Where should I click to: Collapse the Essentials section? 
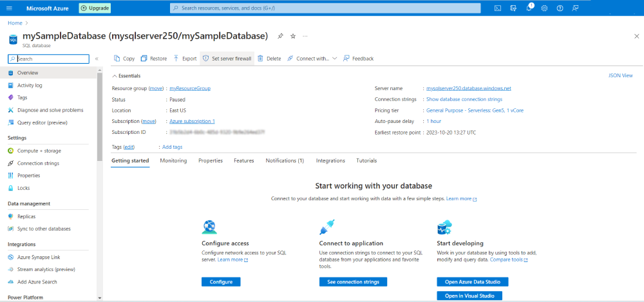pos(126,76)
